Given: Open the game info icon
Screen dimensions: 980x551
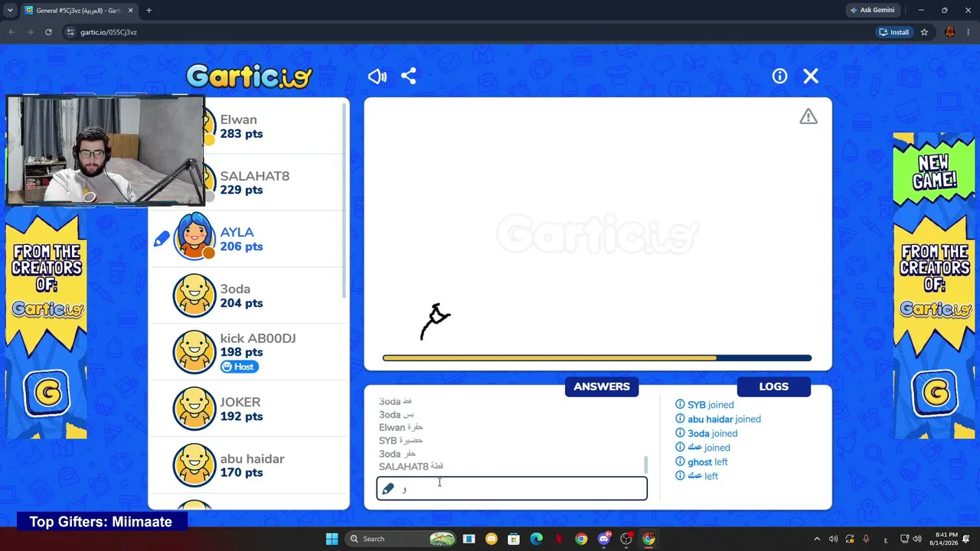Looking at the screenshot, I should [x=779, y=76].
